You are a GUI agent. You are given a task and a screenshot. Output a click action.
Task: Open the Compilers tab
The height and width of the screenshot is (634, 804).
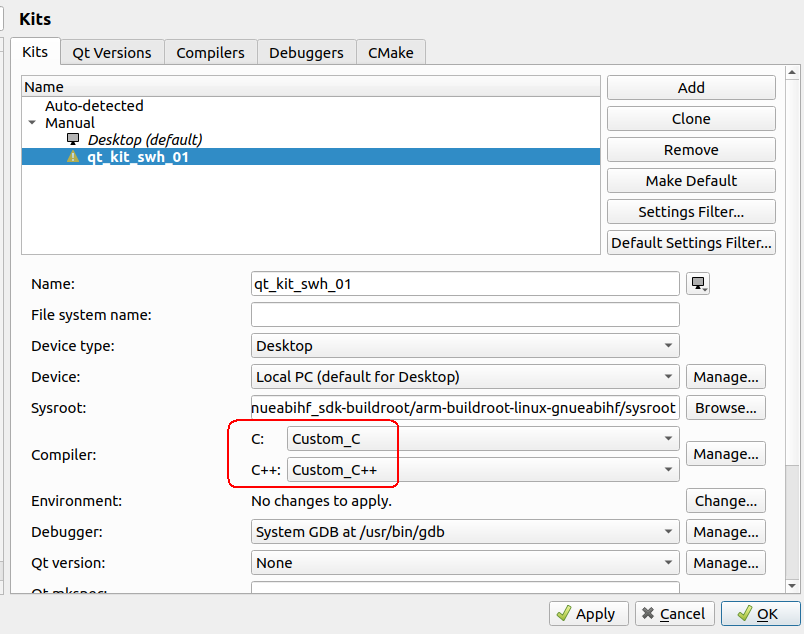click(x=210, y=53)
